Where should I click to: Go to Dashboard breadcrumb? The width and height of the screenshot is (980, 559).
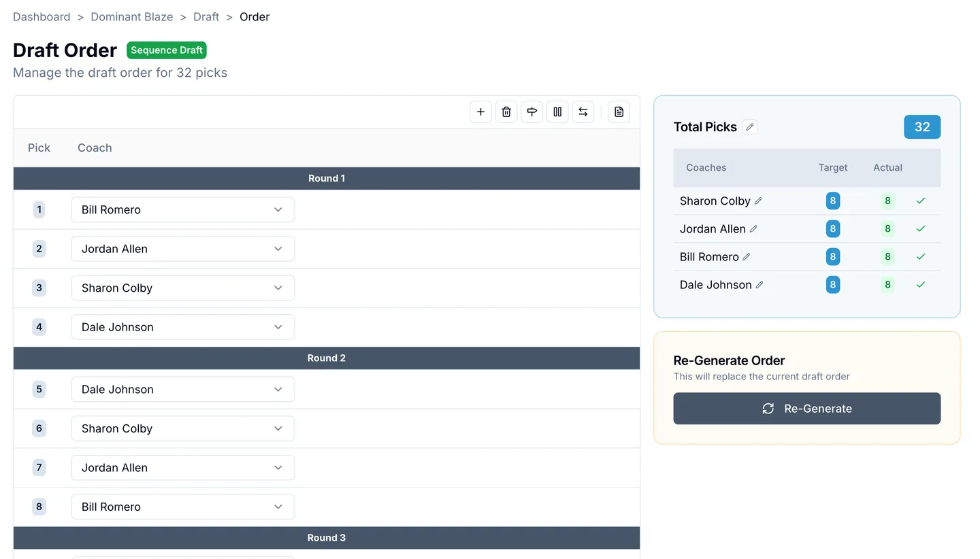coord(42,17)
